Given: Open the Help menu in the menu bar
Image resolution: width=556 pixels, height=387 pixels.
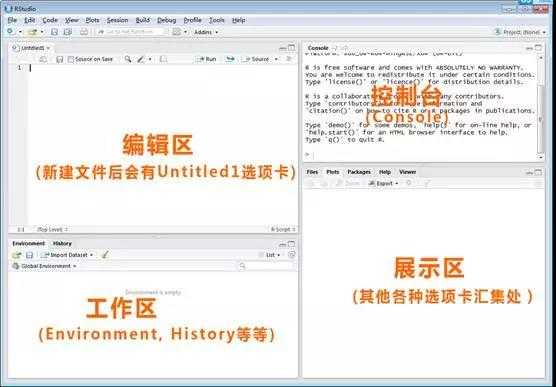Looking at the screenshot, I should (239, 20).
